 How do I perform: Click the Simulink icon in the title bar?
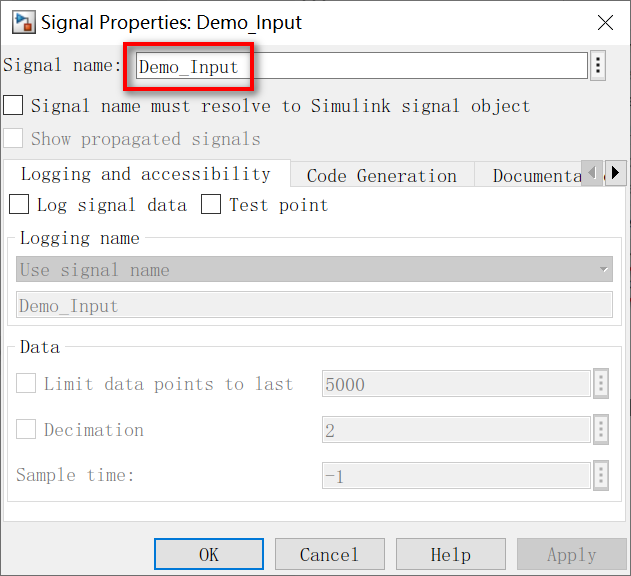[x=23, y=23]
